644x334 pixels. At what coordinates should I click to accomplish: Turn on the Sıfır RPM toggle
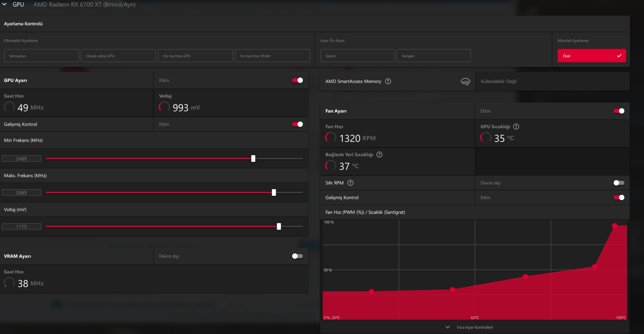click(619, 183)
